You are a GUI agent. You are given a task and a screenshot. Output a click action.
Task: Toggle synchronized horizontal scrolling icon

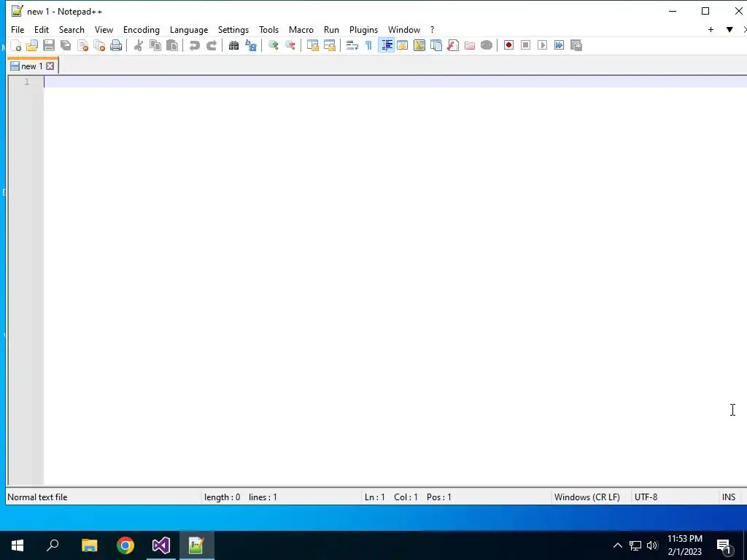click(329, 45)
